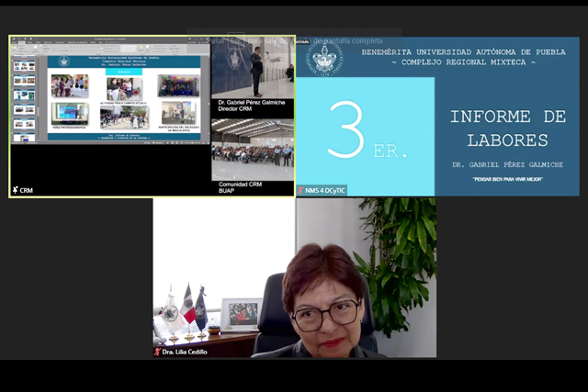Click muted mic icon next to Dra. Lilia Cedillo

[x=158, y=352]
